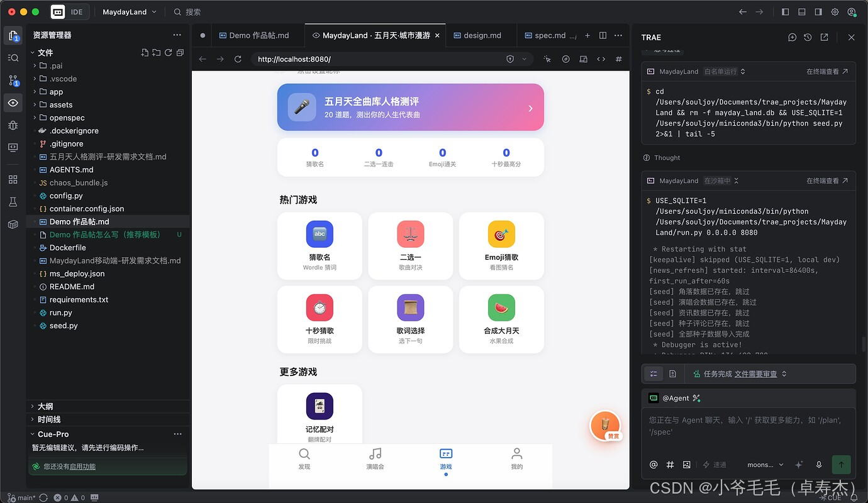The image size is (868, 503).
Task: Start voice input with the microphone
Action: coord(819,465)
